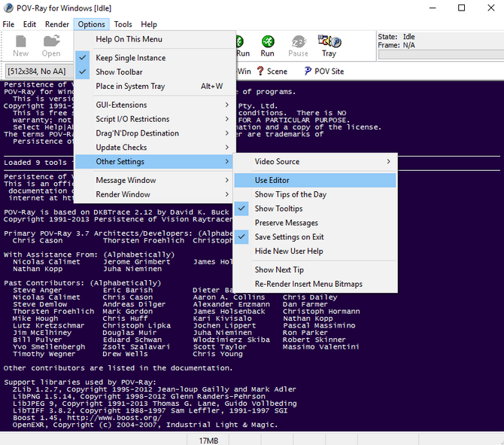Open the Tools menu
The image size is (504, 445).
[x=123, y=24]
